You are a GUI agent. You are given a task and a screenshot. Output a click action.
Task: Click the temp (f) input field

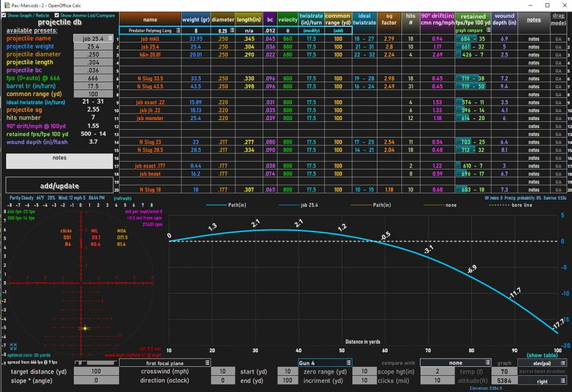coord(504,371)
